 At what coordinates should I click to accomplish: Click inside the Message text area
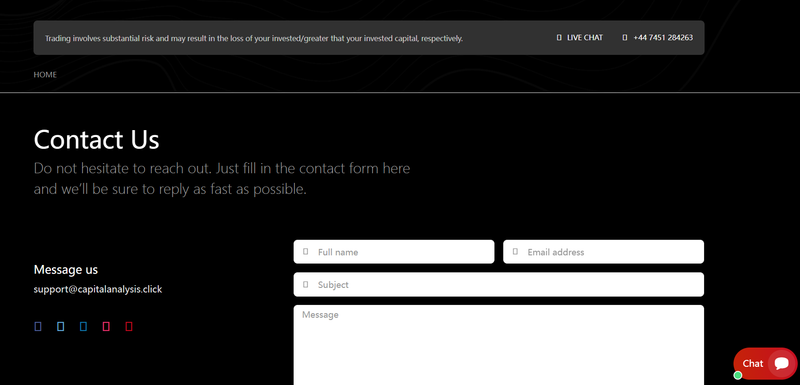[x=498, y=345]
